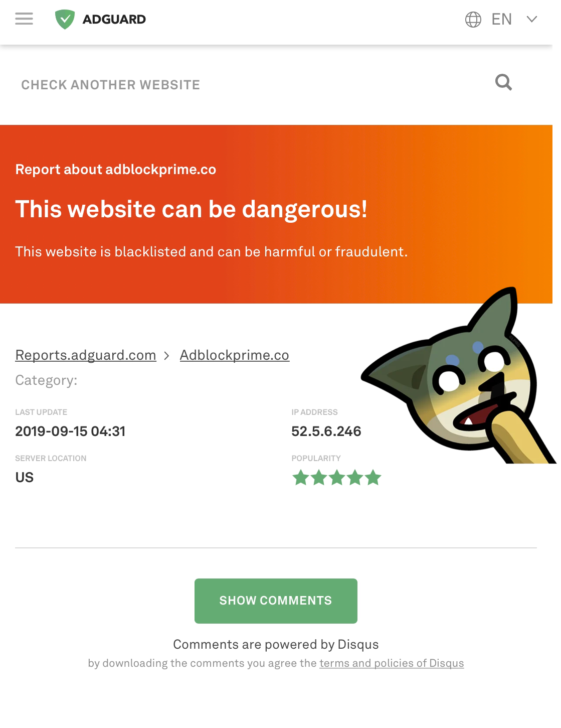
Task: Click the 'This website can be dangerous!' heading
Action: pos(191,209)
